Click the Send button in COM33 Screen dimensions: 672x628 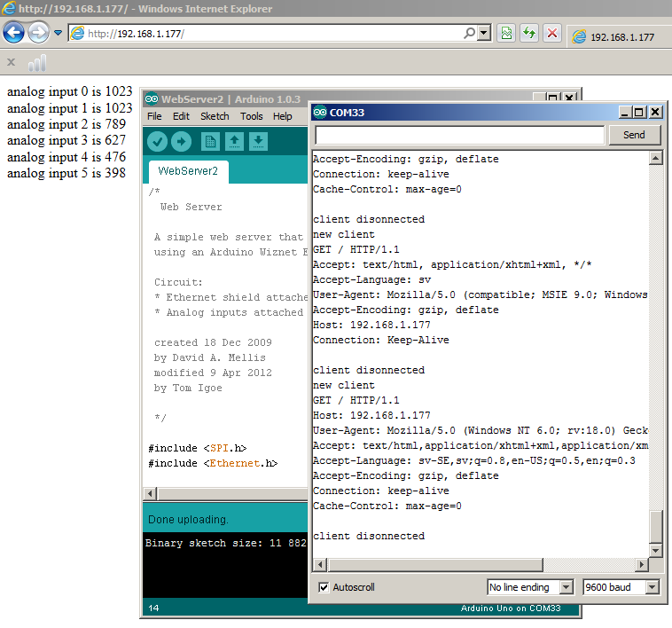(x=634, y=135)
